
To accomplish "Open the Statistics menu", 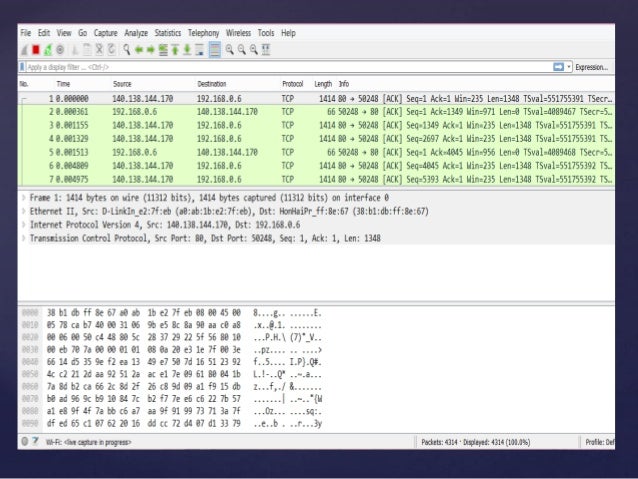I will coord(168,33).
